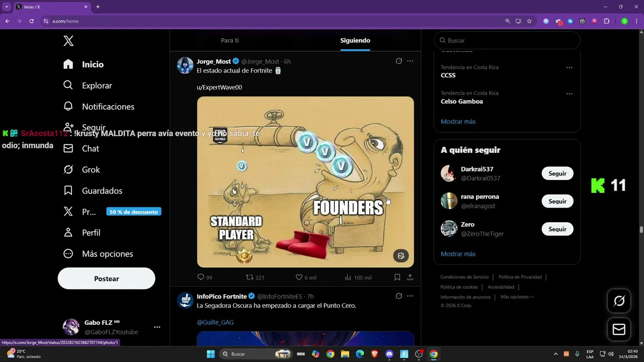
Task: Click the Perfil person icon
Action: (x=68, y=233)
